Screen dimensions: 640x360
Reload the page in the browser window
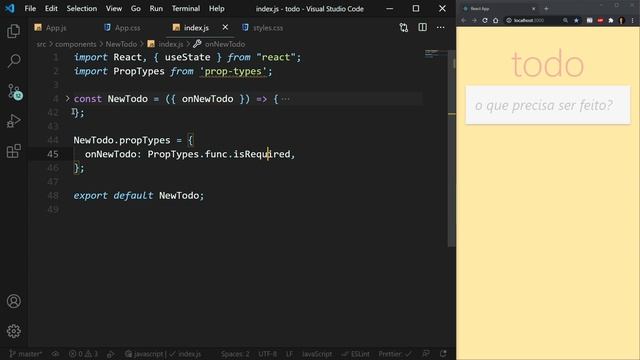(x=484, y=20)
